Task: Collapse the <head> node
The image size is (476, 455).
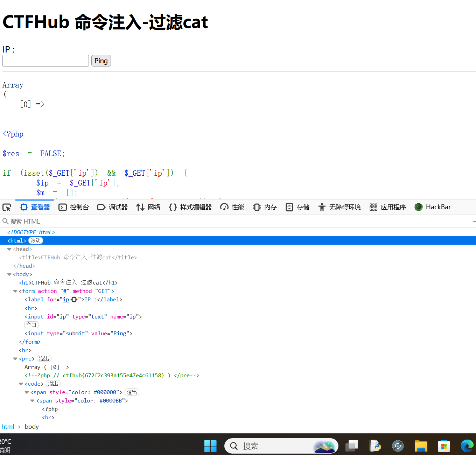Action: click(9, 249)
